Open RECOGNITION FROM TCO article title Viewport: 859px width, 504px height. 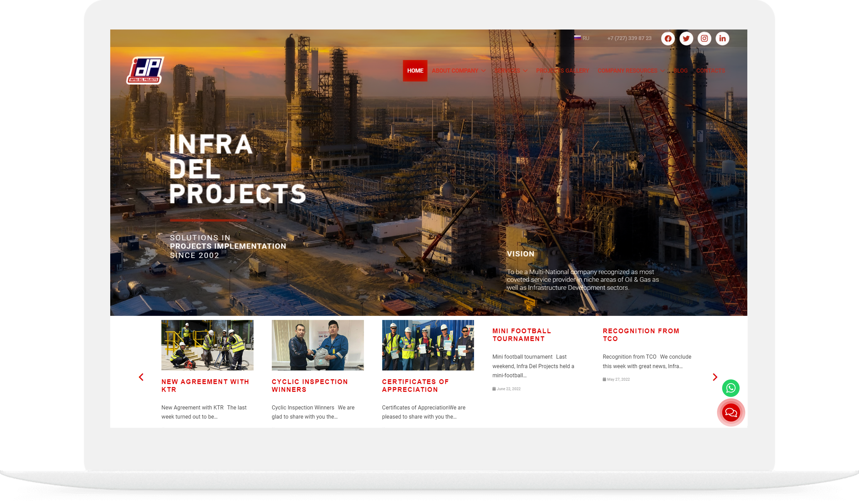[x=641, y=335]
